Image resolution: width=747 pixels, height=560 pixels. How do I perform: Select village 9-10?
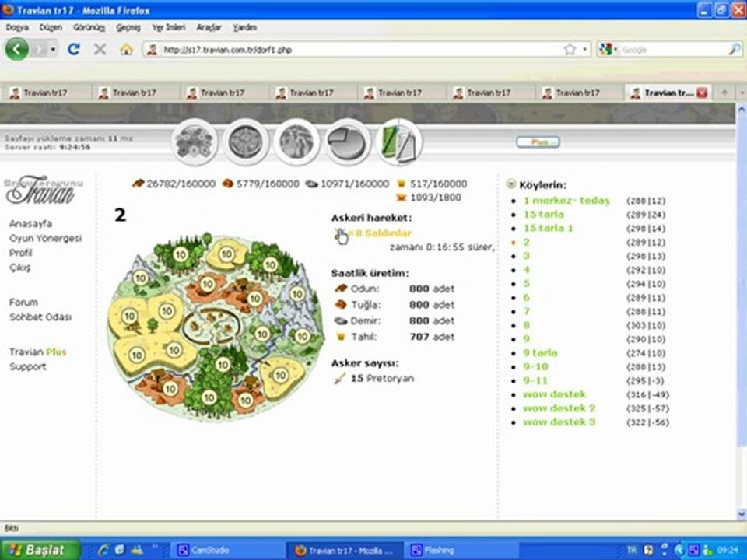pos(535,366)
